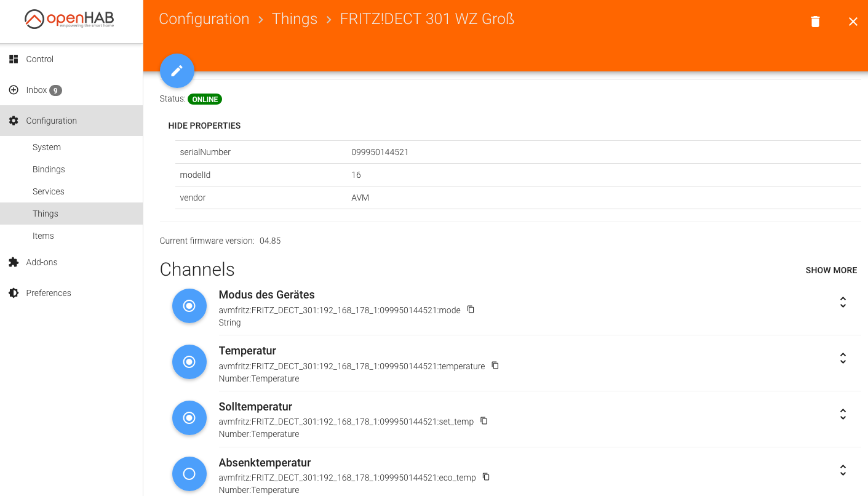Screen dimensions: 868x496
Task: Open the Inbox menu item
Action: pyautogui.click(x=37, y=90)
